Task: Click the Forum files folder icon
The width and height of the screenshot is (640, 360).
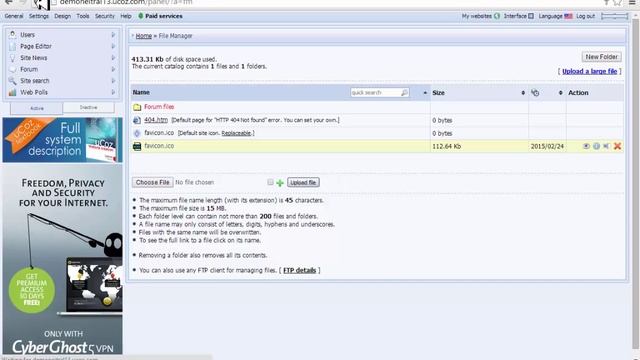Action: click(x=137, y=107)
